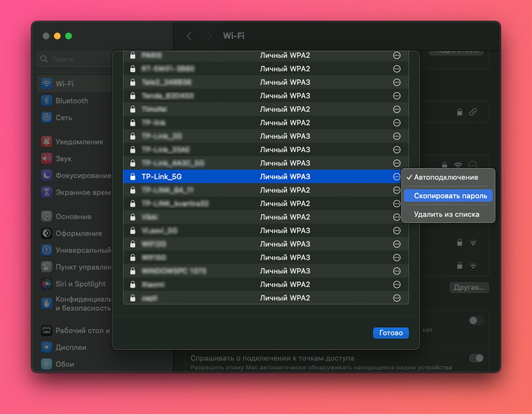Choose Скопировать пароль from the context menu

[450, 196]
